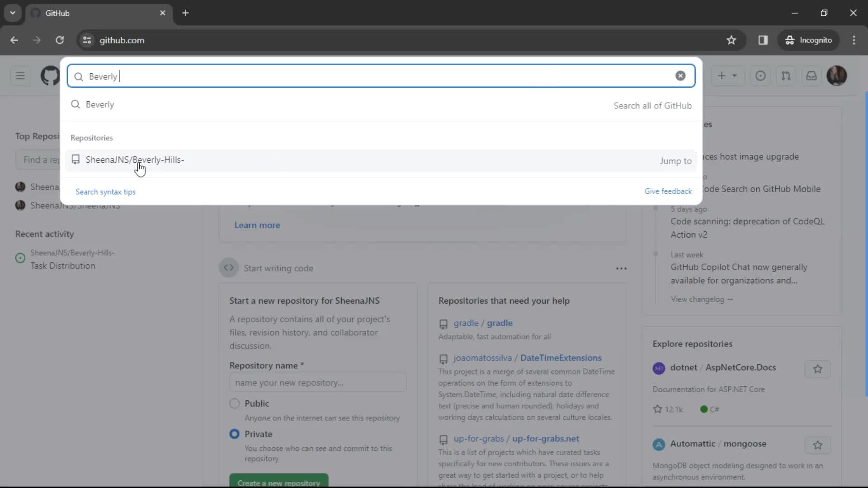Open Code Search on GitHub Mobile changelog entry
The width and height of the screenshot is (868, 488).
762,189
